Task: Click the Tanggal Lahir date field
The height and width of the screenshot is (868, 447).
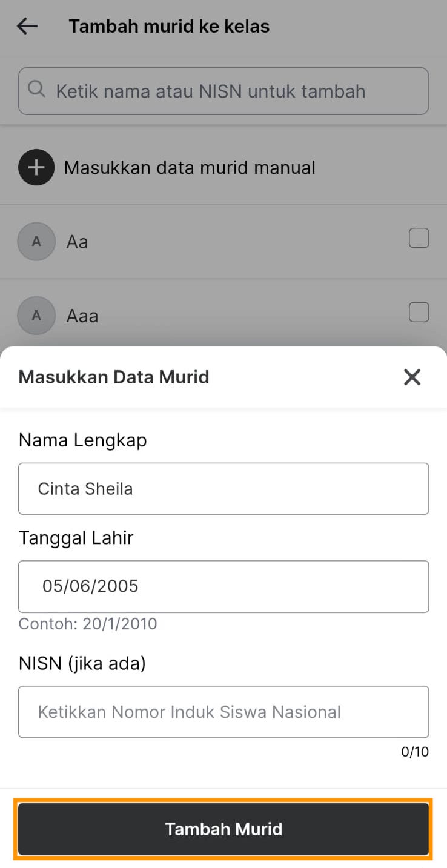Action: [223, 586]
